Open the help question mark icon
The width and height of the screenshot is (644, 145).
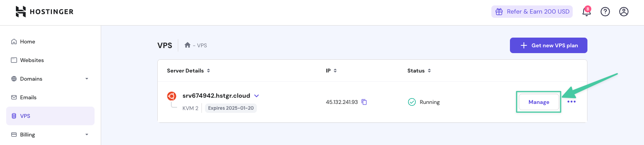605,12
